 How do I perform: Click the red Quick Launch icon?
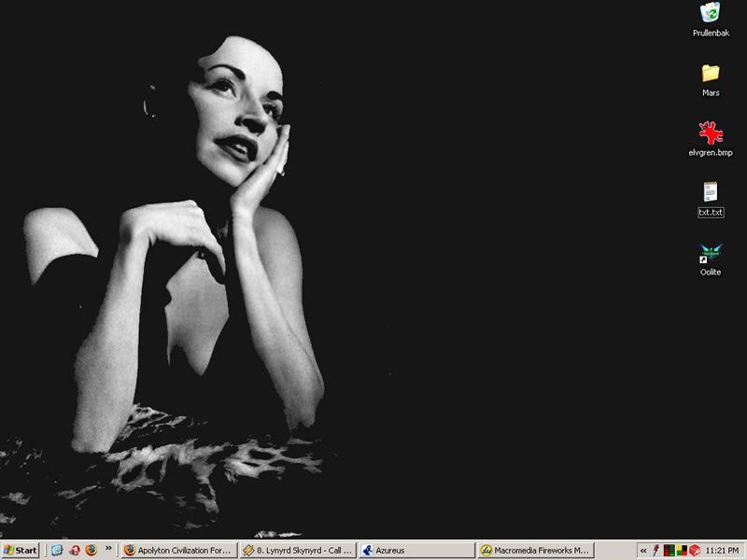point(74,551)
